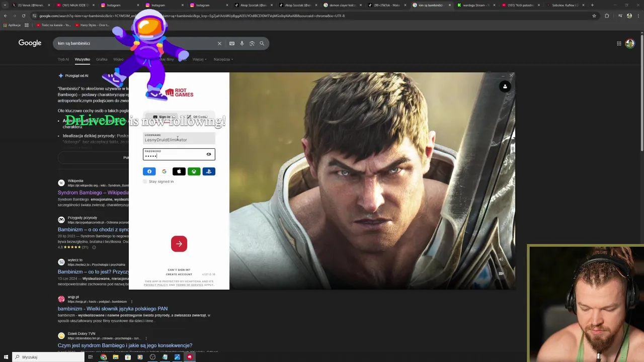644x362 pixels.
Task: Open the Windows Start menu
Action: tap(6, 357)
